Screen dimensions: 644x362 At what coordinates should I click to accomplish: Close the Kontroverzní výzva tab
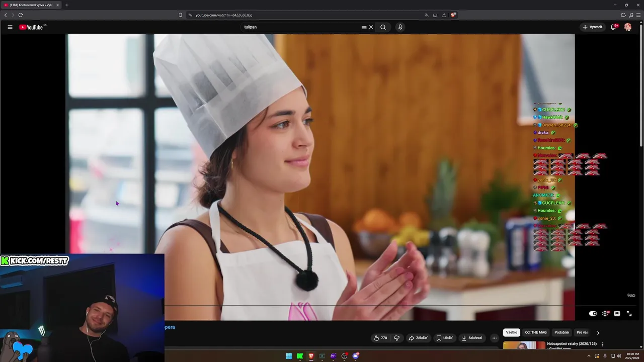(57, 5)
